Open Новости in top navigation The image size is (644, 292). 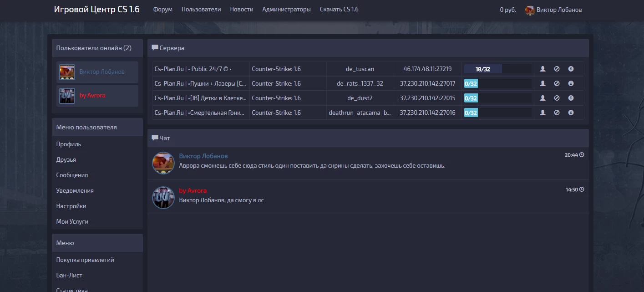[242, 10]
